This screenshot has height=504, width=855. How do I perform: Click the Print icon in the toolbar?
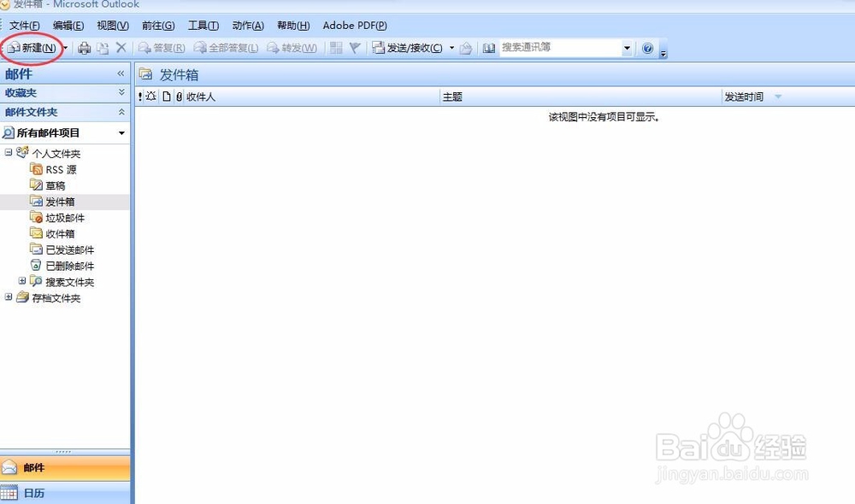(x=84, y=48)
